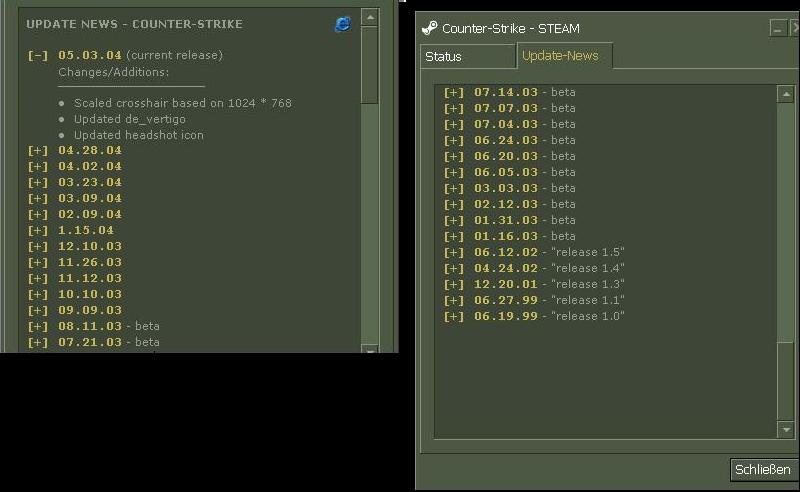Collapse the 05.03.04 current release entry
800x492 pixels.
[38, 55]
